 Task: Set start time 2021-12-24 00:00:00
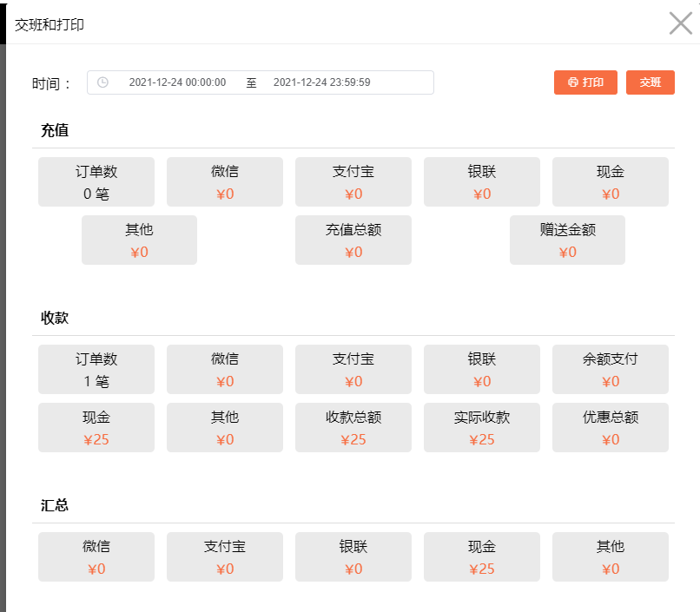pyautogui.click(x=177, y=82)
